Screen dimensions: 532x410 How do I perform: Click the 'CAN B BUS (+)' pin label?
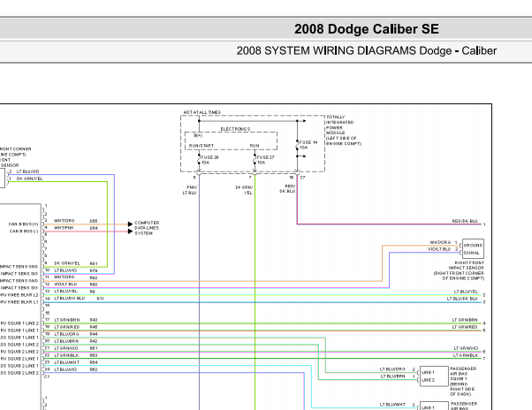[x=23, y=224]
